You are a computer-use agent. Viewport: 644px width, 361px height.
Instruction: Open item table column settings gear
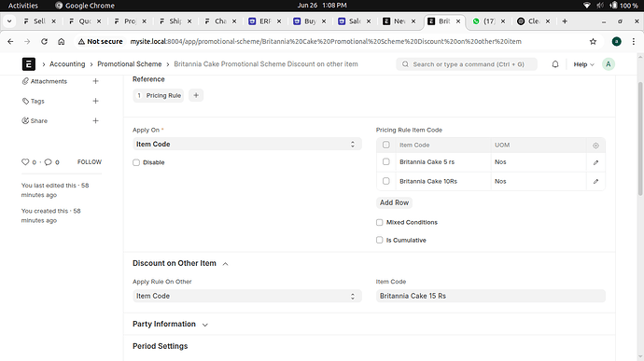tap(595, 146)
